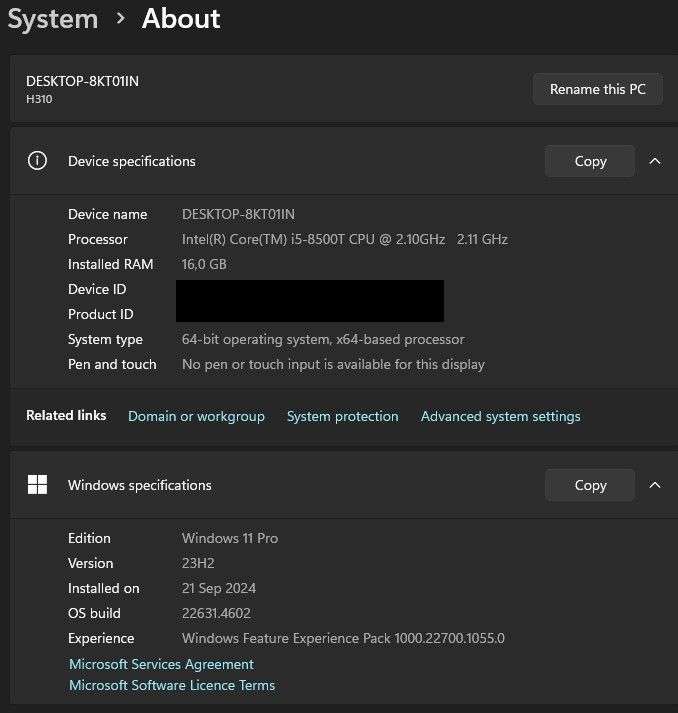The width and height of the screenshot is (678, 713).
Task: Copy the Device specifications
Action: click(590, 161)
